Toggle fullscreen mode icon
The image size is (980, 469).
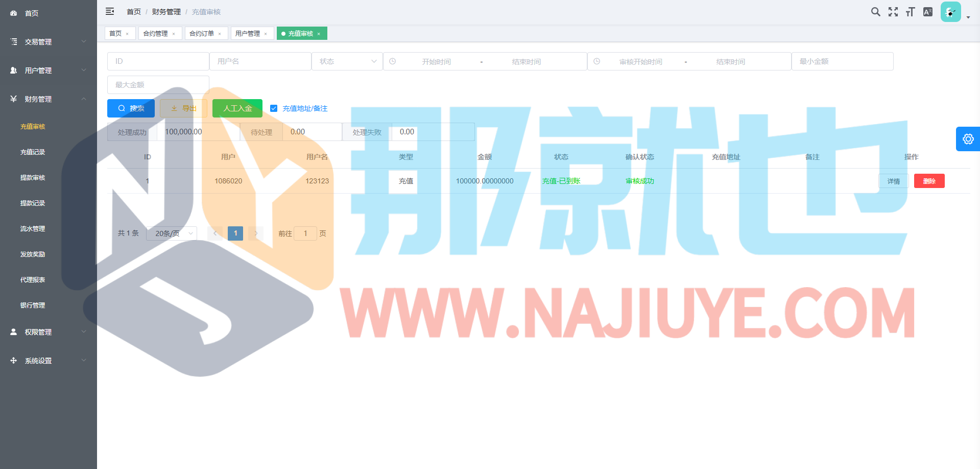[893, 12]
